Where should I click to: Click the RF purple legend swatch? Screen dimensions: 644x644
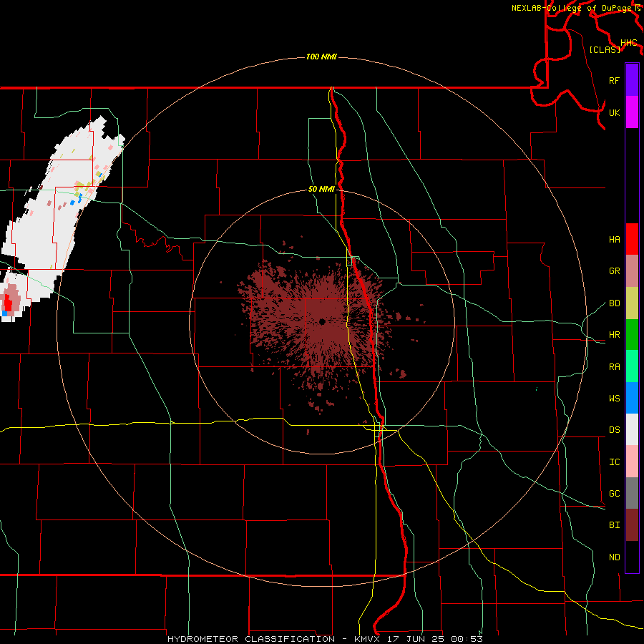(x=632, y=80)
